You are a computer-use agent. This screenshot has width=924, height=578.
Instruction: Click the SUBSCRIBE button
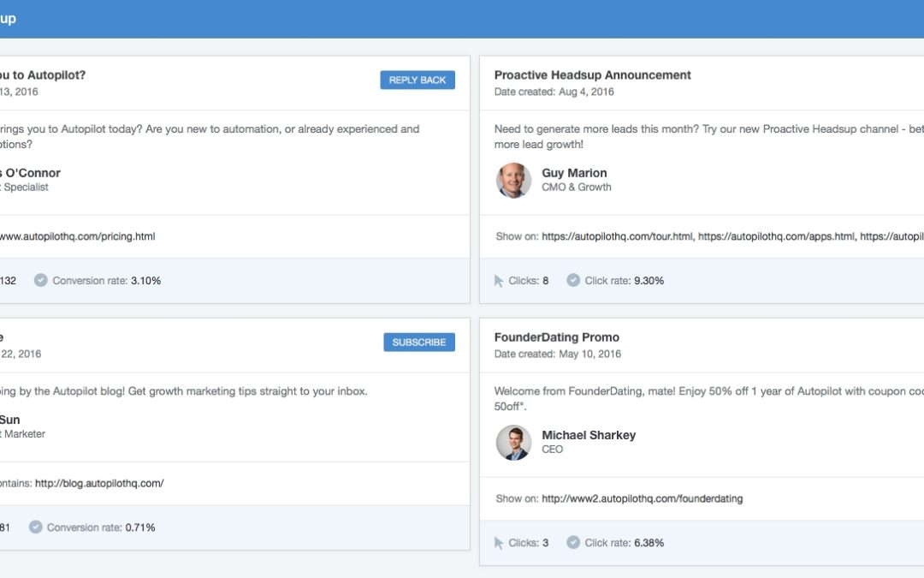tap(419, 342)
